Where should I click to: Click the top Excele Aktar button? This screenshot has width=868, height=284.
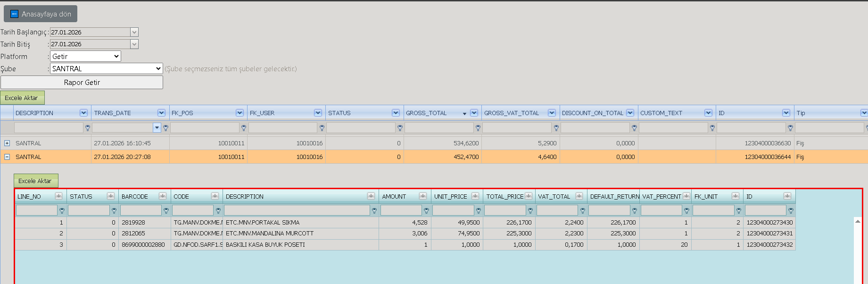pyautogui.click(x=22, y=98)
